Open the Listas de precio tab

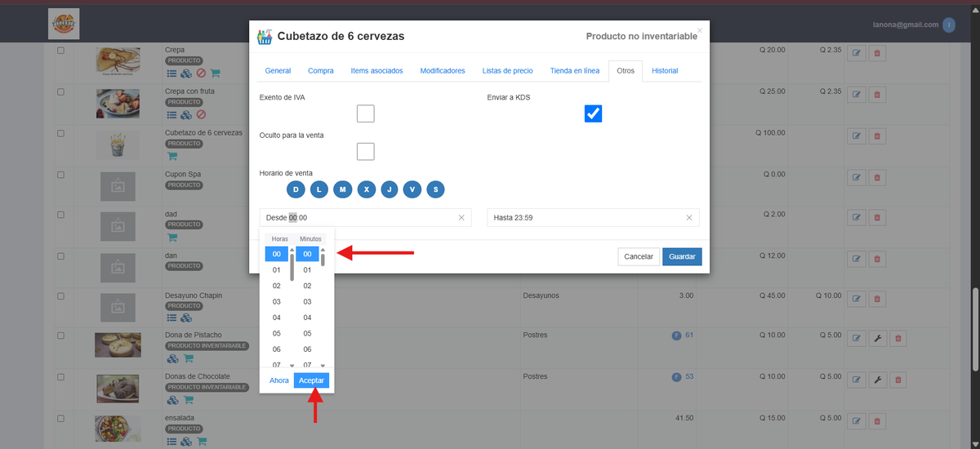pyautogui.click(x=508, y=71)
